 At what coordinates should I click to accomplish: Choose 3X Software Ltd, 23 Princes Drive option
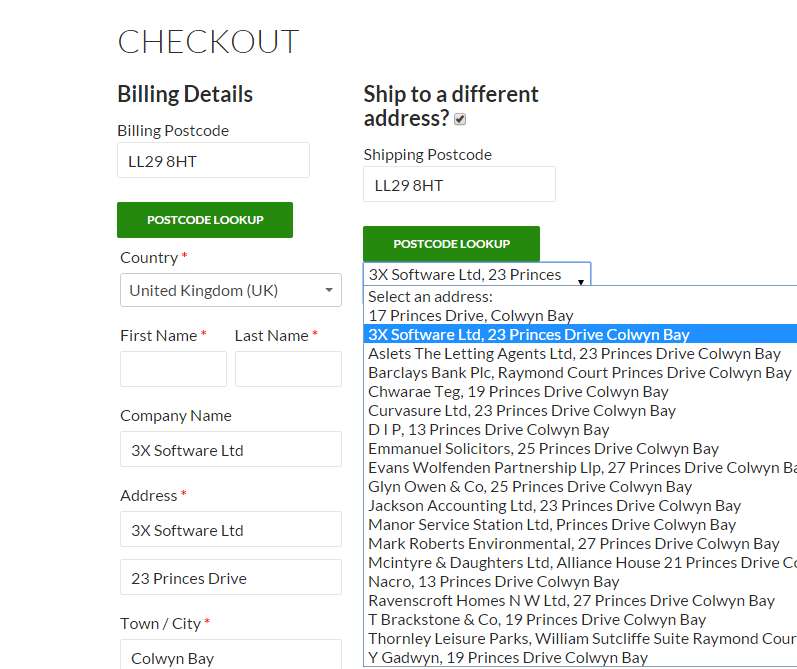point(580,334)
